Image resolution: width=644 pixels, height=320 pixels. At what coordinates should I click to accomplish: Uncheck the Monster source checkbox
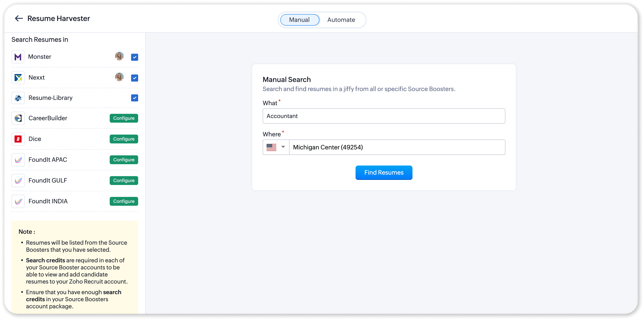coord(134,57)
